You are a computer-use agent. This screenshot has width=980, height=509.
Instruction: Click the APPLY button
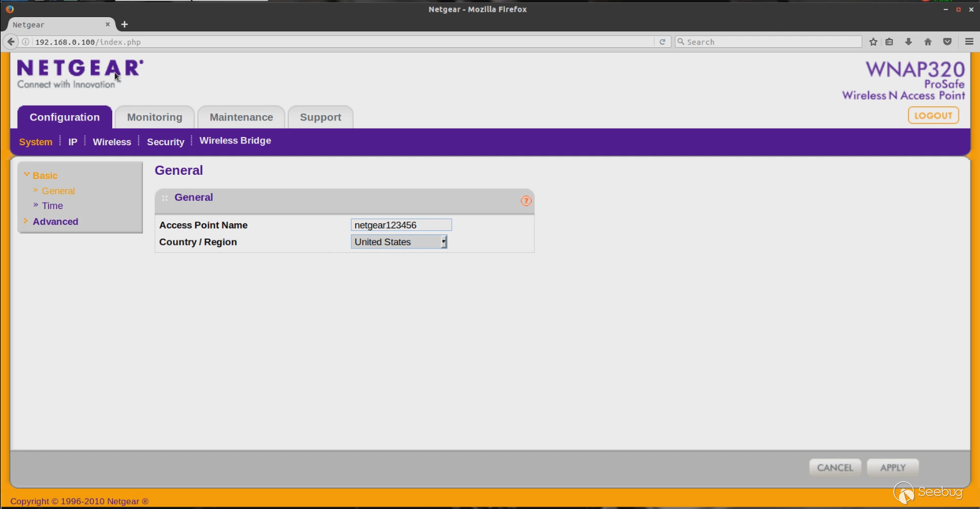[x=893, y=467]
